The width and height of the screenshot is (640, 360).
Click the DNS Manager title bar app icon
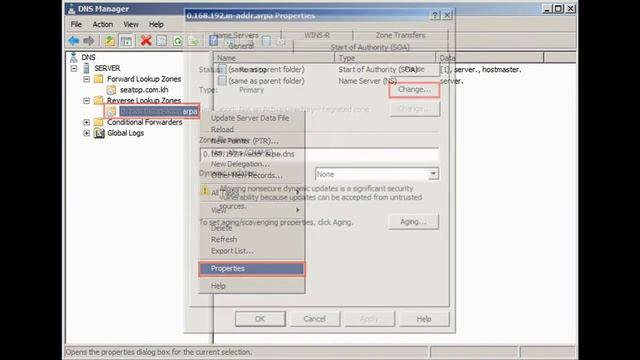pyautogui.click(x=72, y=9)
